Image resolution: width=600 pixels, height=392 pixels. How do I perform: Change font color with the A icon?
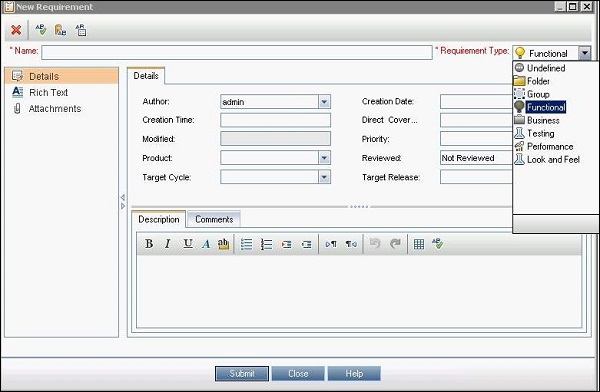pyautogui.click(x=206, y=244)
